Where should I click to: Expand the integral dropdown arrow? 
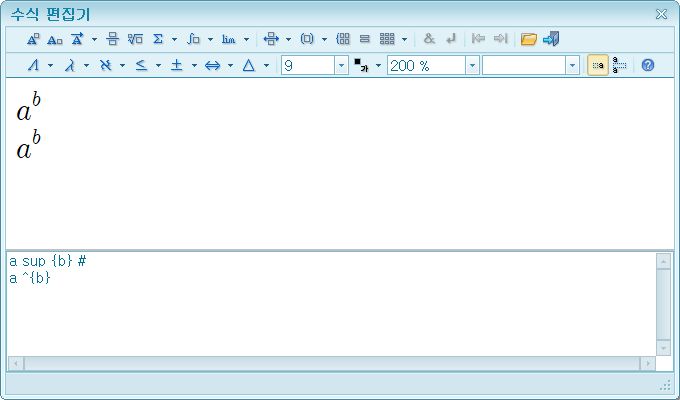click(x=210, y=39)
